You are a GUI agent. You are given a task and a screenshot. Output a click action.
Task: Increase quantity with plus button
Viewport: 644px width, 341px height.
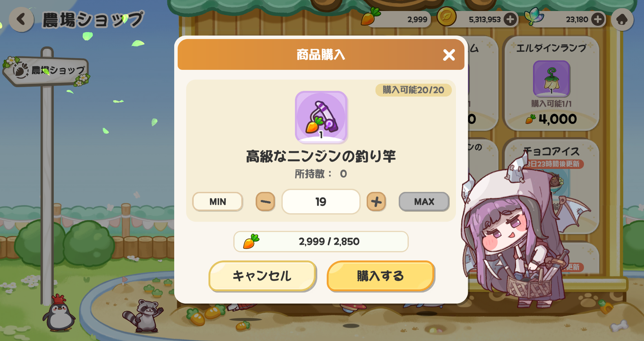(x=376, y=202)
